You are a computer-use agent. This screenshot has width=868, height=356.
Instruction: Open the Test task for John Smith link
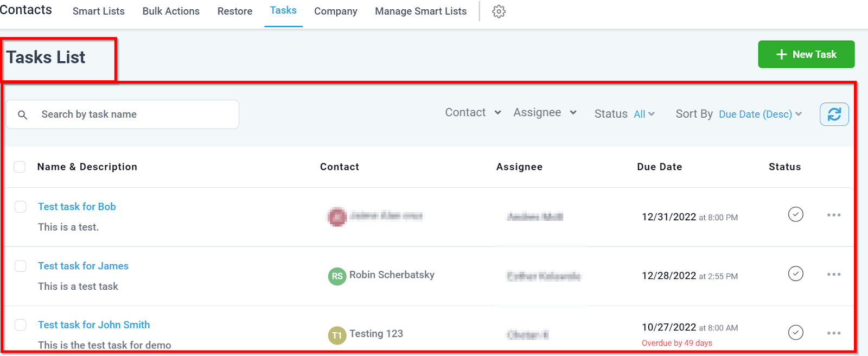coord(94,325)
